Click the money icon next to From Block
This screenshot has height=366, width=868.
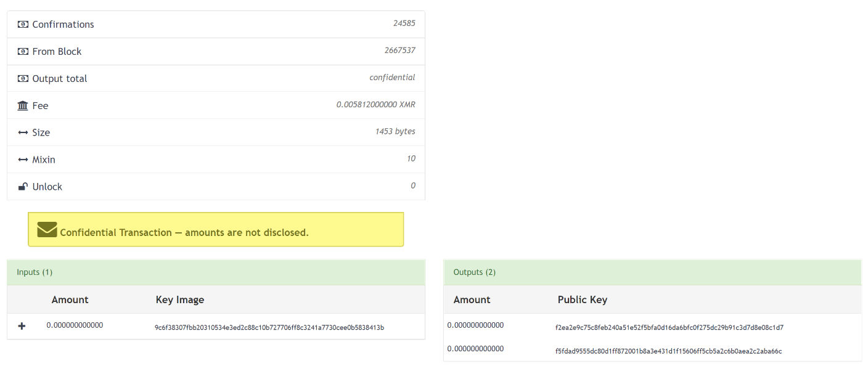[23, 52]
